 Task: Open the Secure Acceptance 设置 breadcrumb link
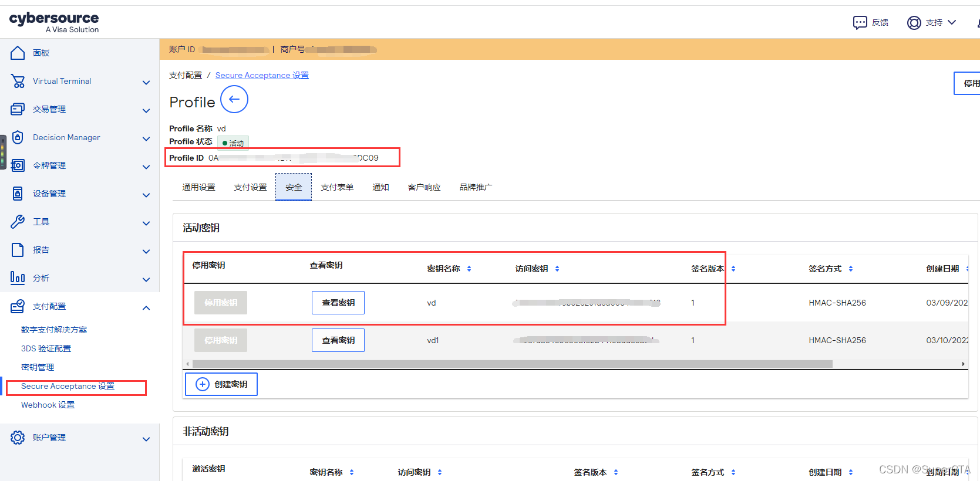[262, 75]
